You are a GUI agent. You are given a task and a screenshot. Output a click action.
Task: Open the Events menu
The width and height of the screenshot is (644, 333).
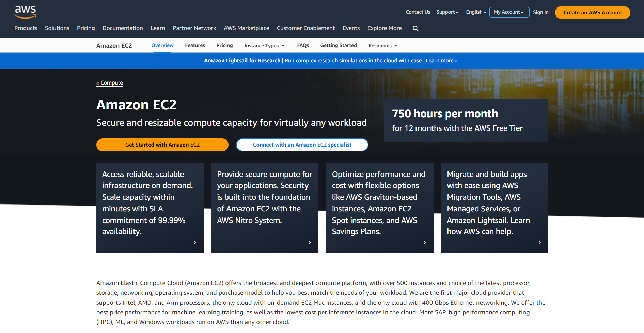351,28
